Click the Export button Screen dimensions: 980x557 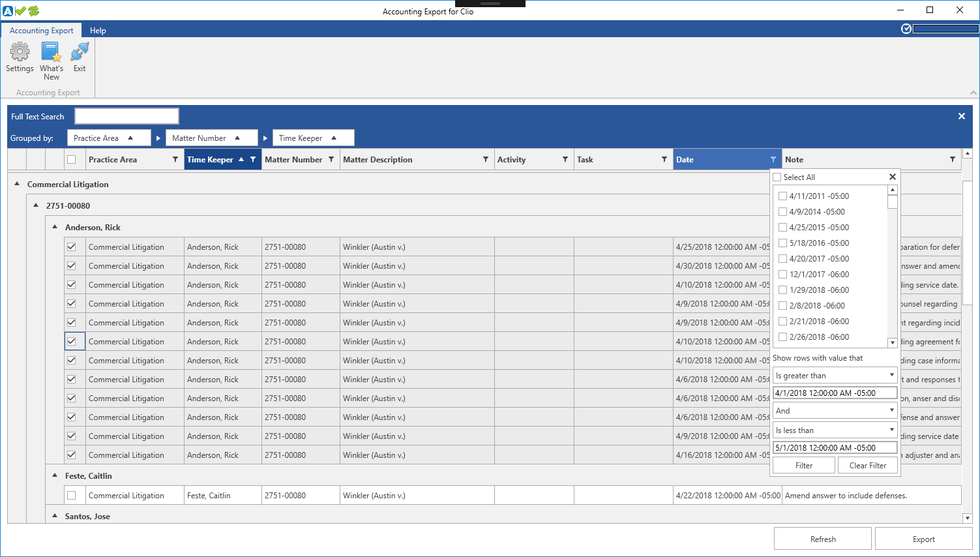(x=923, y=539)
